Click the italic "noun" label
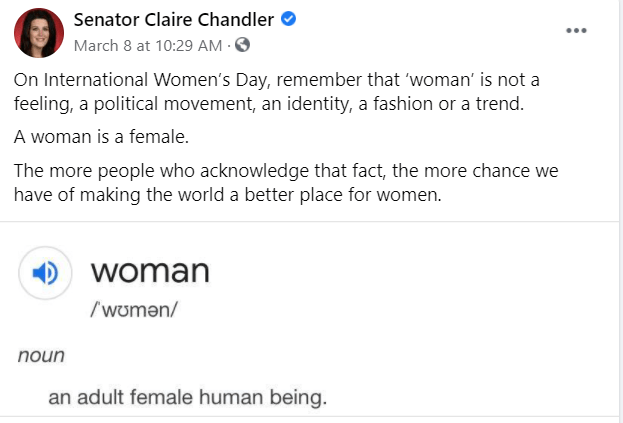The height and width of the screenshot is (423, 623). pos(36,354)
